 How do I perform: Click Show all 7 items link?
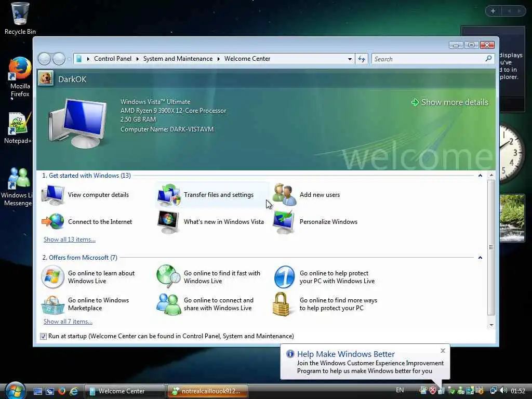coord(68,322)
